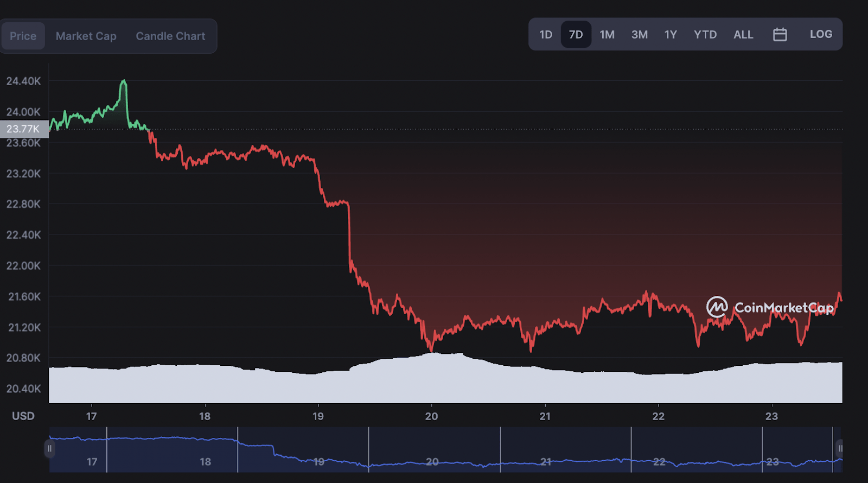Select the 3M time range
Viewport: 868px width, 483px height.
(x=640, y=35)
